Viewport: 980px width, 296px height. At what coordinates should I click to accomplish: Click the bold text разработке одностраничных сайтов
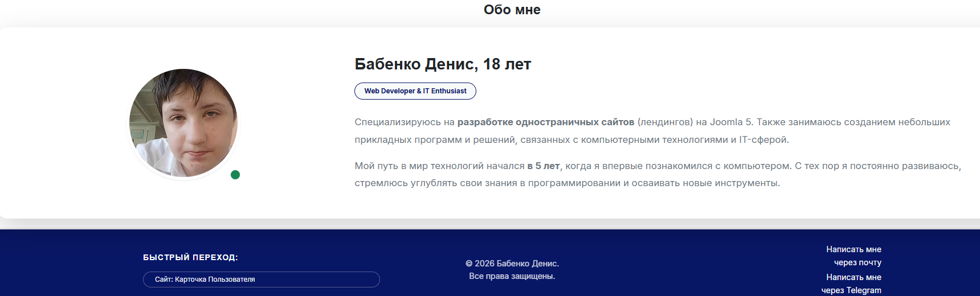pyautogui.click(x=546, y=122)
